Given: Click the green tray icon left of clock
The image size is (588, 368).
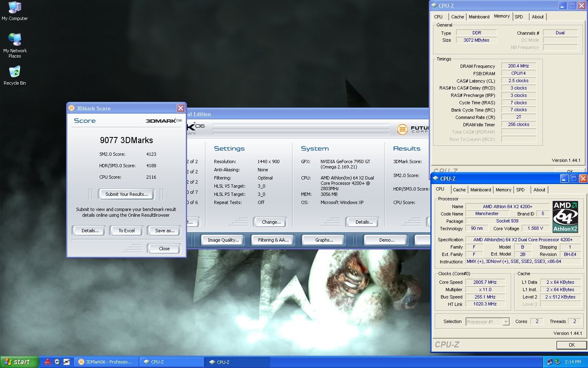Looking at the screenshot, I should click(x=557, y=362).
